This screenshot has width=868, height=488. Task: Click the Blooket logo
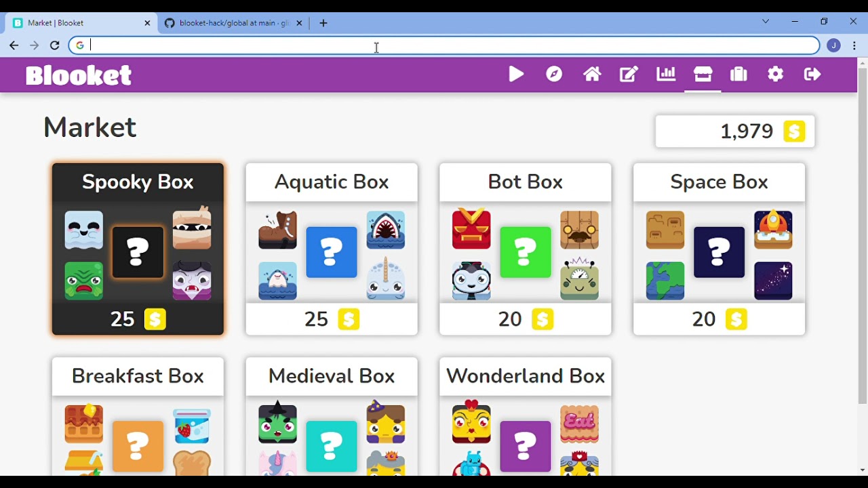tap(79, 75)
